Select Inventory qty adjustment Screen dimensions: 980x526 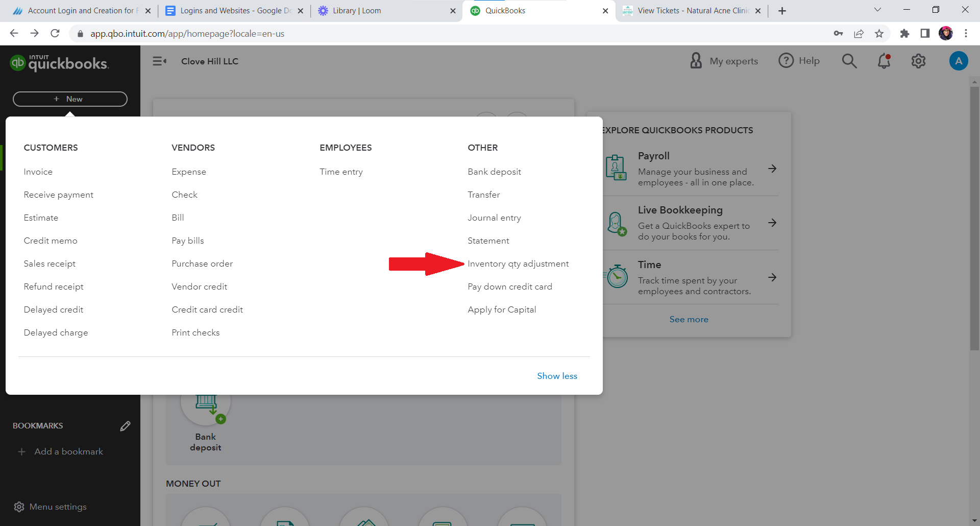tap(518, 264)
